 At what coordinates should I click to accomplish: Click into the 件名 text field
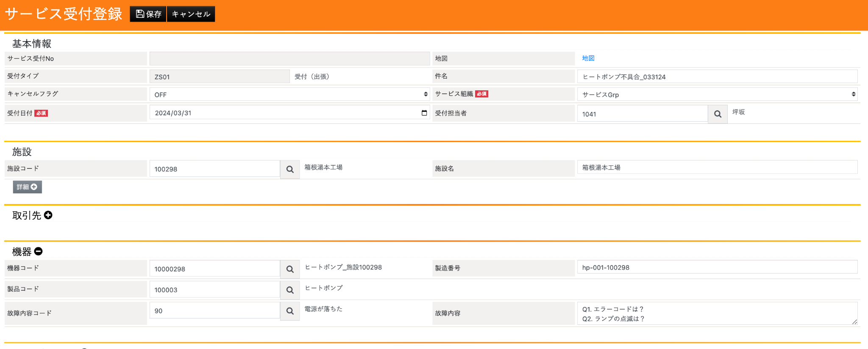(717, 77)
